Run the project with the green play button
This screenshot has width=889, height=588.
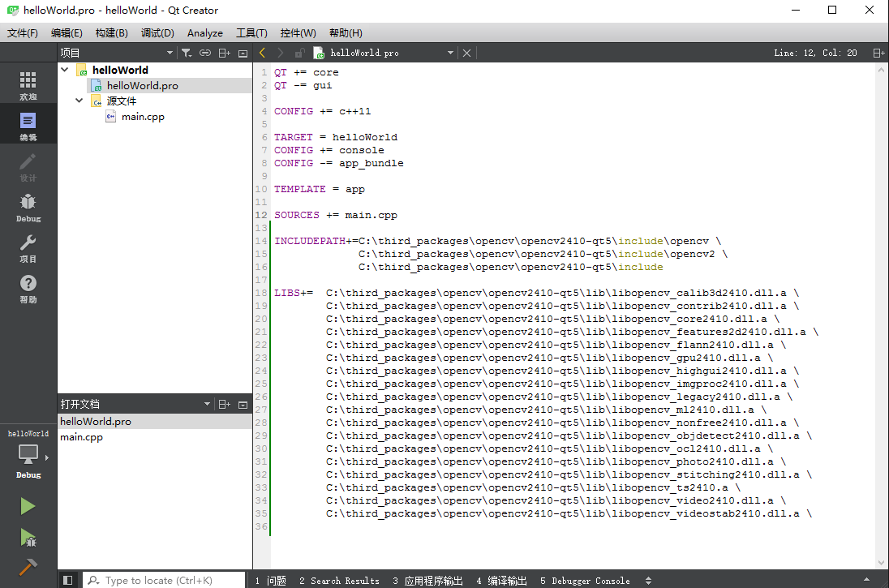coord(28,506)
